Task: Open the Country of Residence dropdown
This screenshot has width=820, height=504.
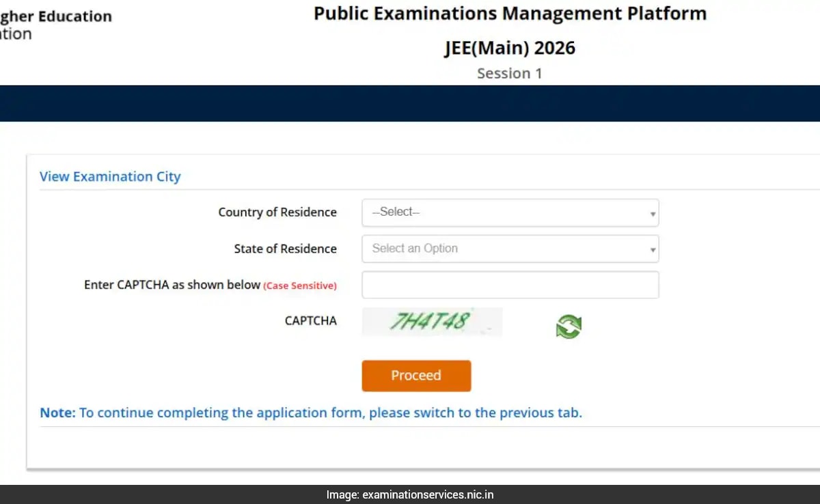Action: (510, 212)
